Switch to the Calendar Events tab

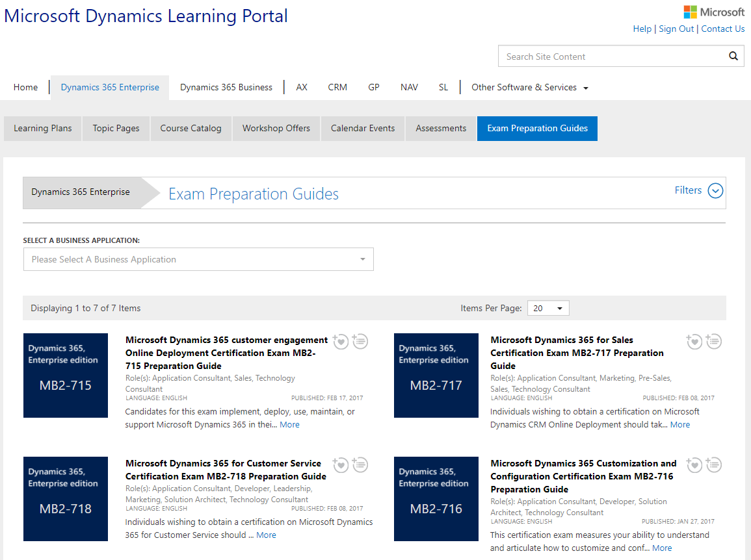coord(363,128)
